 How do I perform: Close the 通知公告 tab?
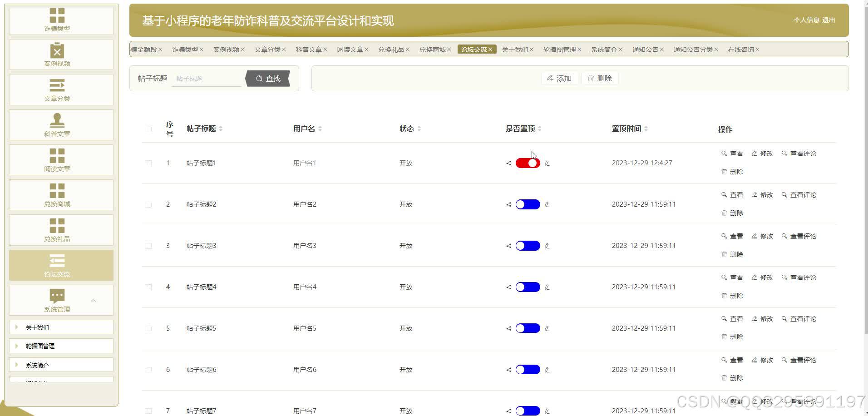point(661,50)
